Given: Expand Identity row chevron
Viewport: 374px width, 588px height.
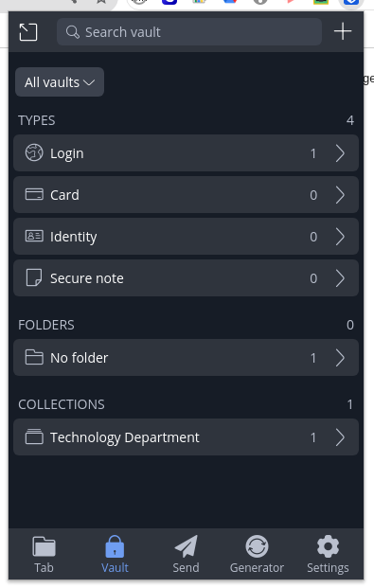Looking at the screenshot, I should pos(340,237).
